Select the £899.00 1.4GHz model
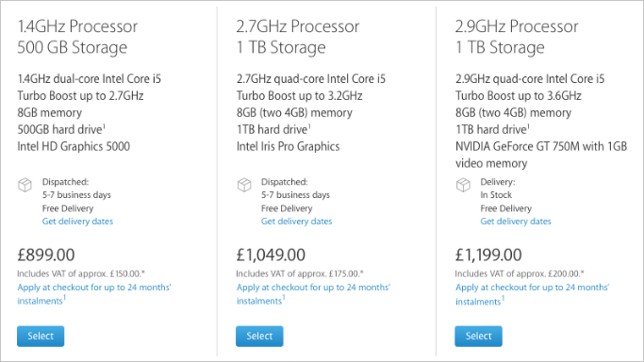This screenshot has width=644, height=362. (41, 337)
